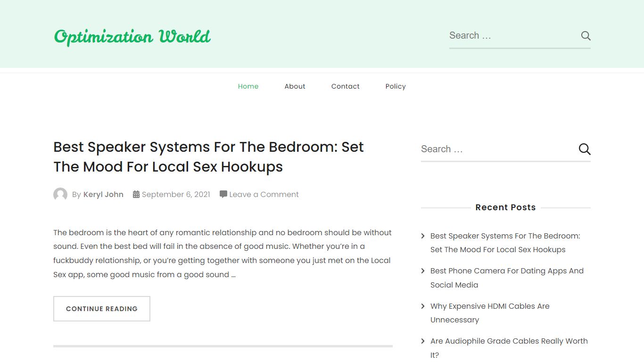Image resolution: width=644 pixels, height=362 pixels.
Task: Open recent post Best Speaker Systems For The Bedroom
Action: pos(505,243)
